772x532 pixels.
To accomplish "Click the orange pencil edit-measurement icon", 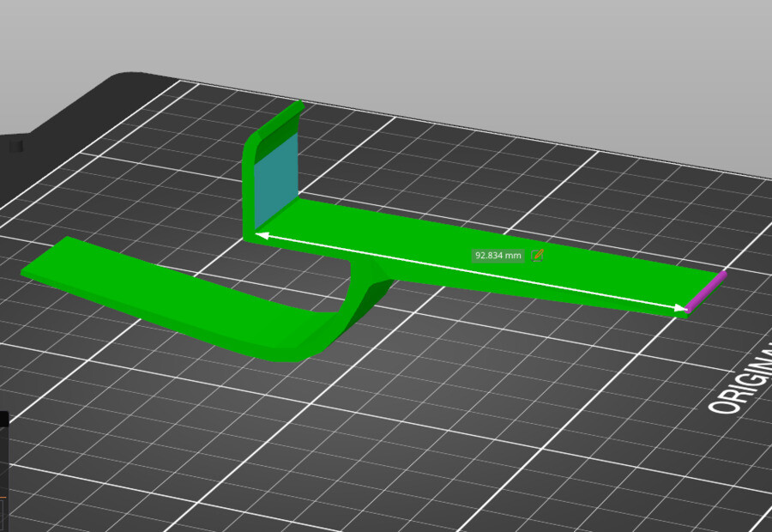I will pyautogui.click(x=537, y=255).
